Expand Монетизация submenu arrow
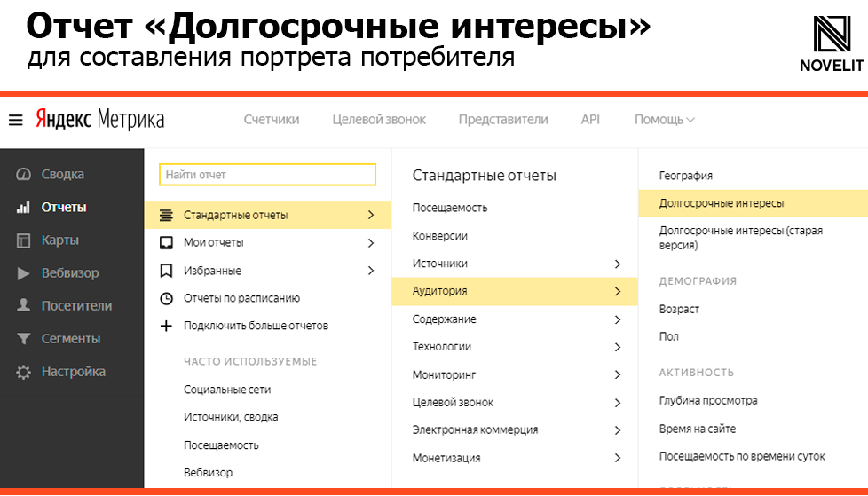The width and height of the screenshot is (868, 496). pos(618,458)
